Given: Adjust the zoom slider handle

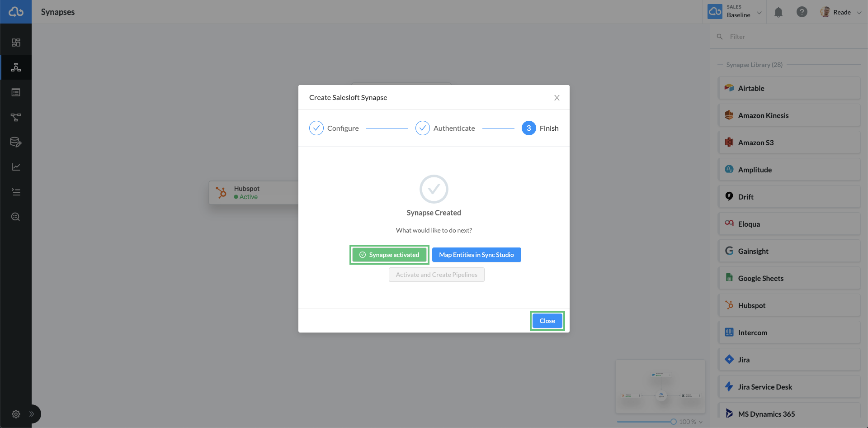Looking at the screenshot, I should coord(674,422).
